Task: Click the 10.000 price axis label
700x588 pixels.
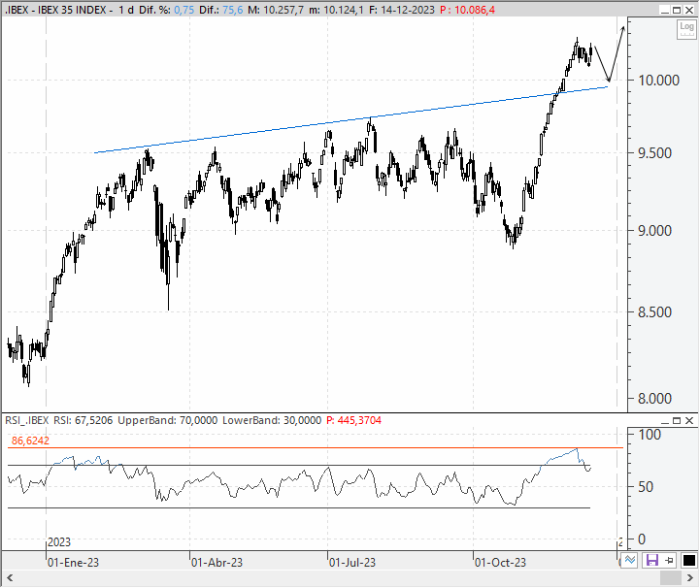Action: click(658, 81)
